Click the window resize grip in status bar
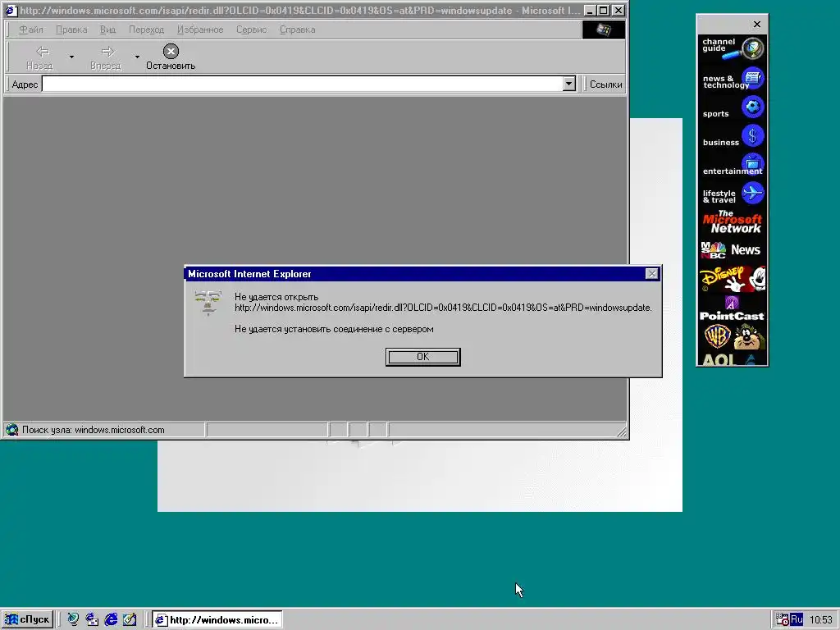 point(622,431)
